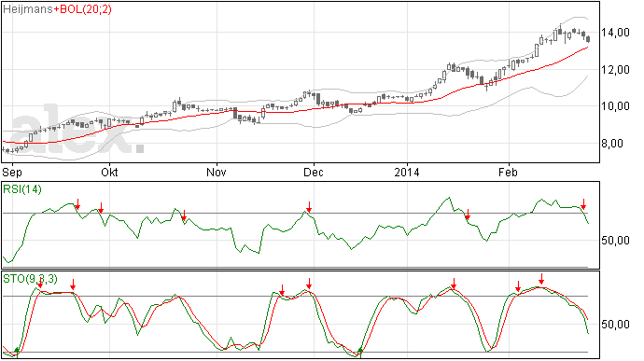Click the 2014 year label
This screenshot has height=361, width=644.
(407, 172)
